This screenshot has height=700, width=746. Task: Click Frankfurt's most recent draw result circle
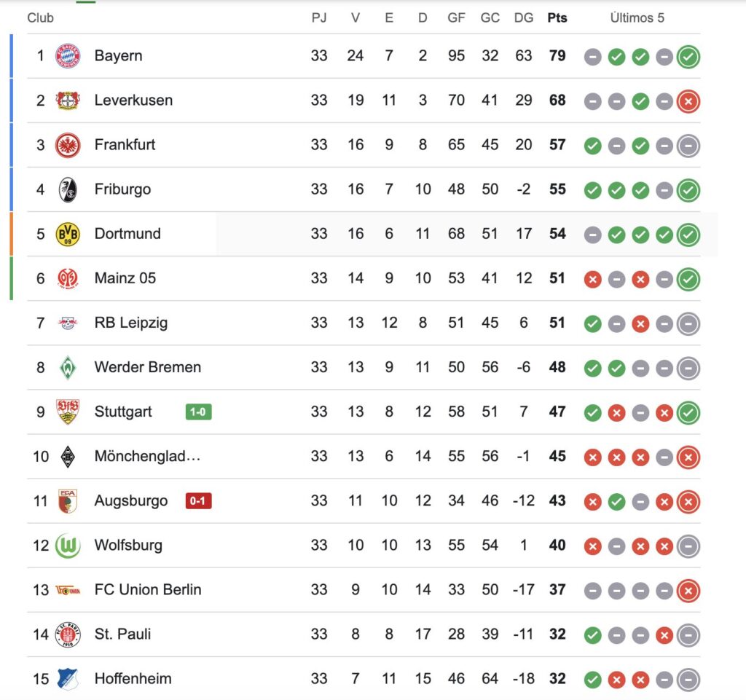pyautogui.click(x=688, y=146)
